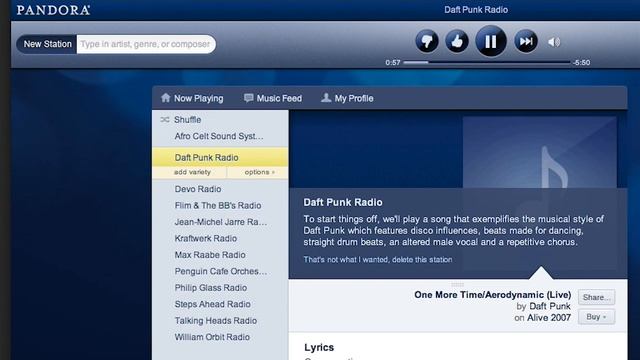Click the Shuffle arrows icon
Viewport: 640px width, 360px height.
coord(165,120)
